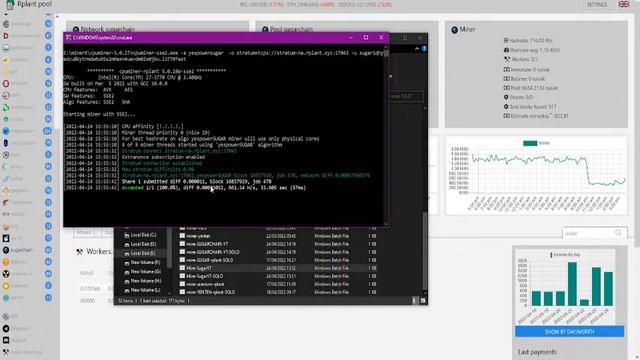Image resolution: width=640 pixels, height=360 pixels.
Task: Click the tallest bar in income chart
Action: tap(572, 284)
